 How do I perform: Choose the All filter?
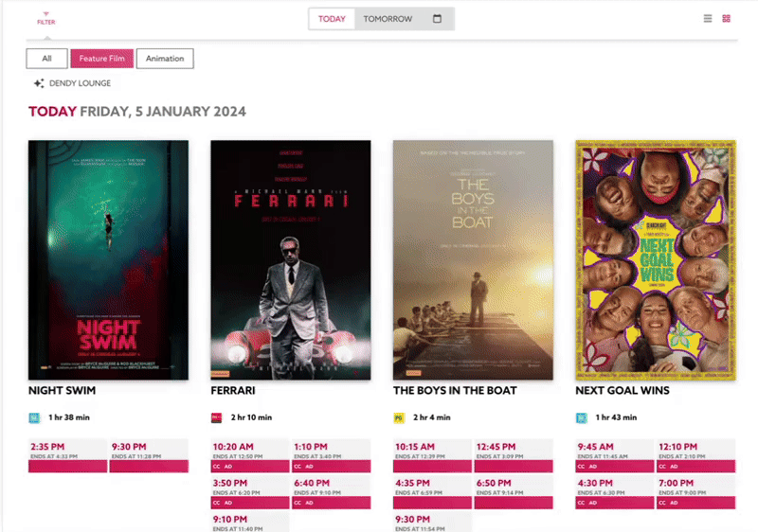[x=46, y=59]
